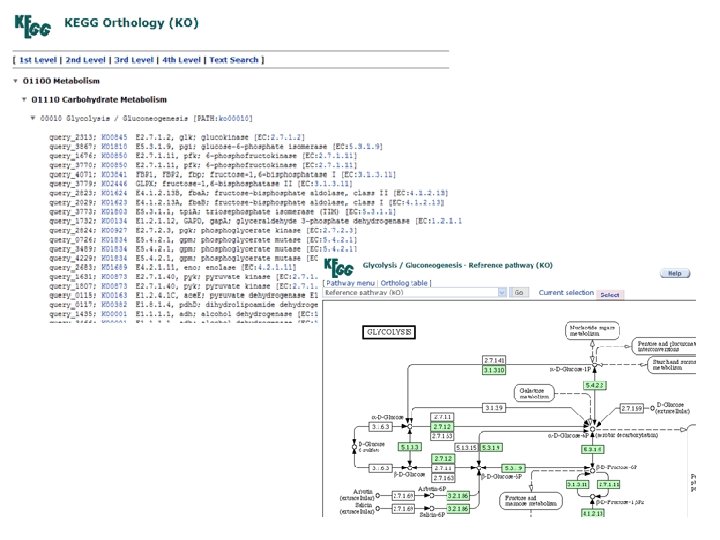Open K01810 glucose-6-phosphate isomerase link

coord(114,146)
